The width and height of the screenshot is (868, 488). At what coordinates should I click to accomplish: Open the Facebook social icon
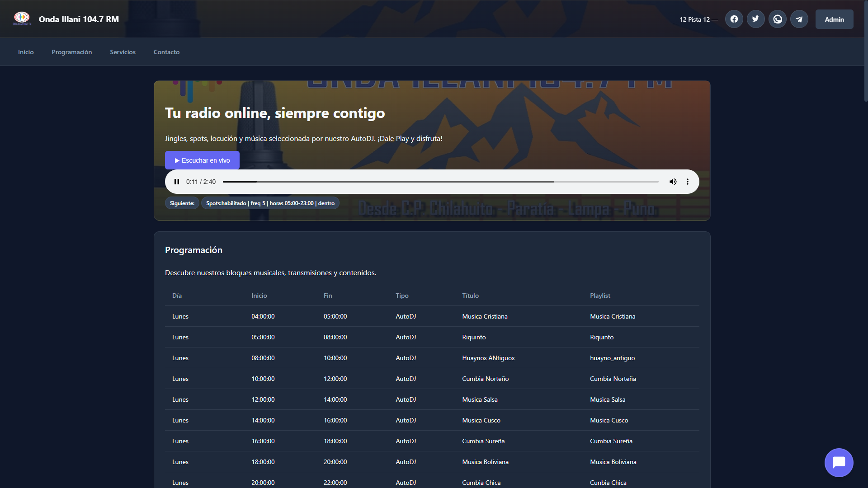pos(734,19)
